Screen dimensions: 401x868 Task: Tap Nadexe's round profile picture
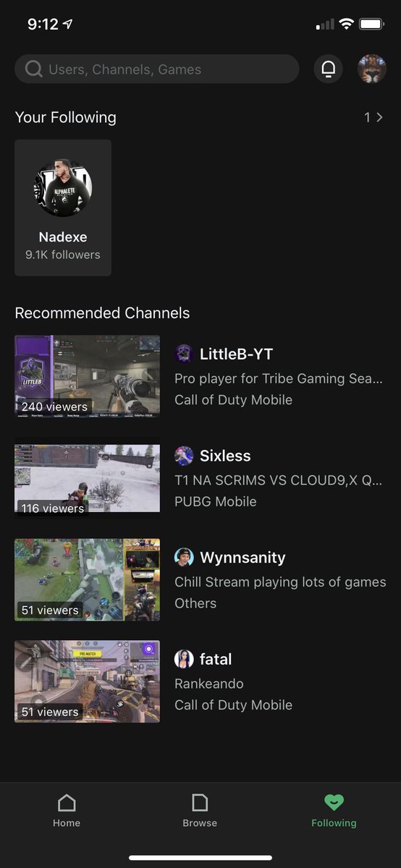click(63, 188)
